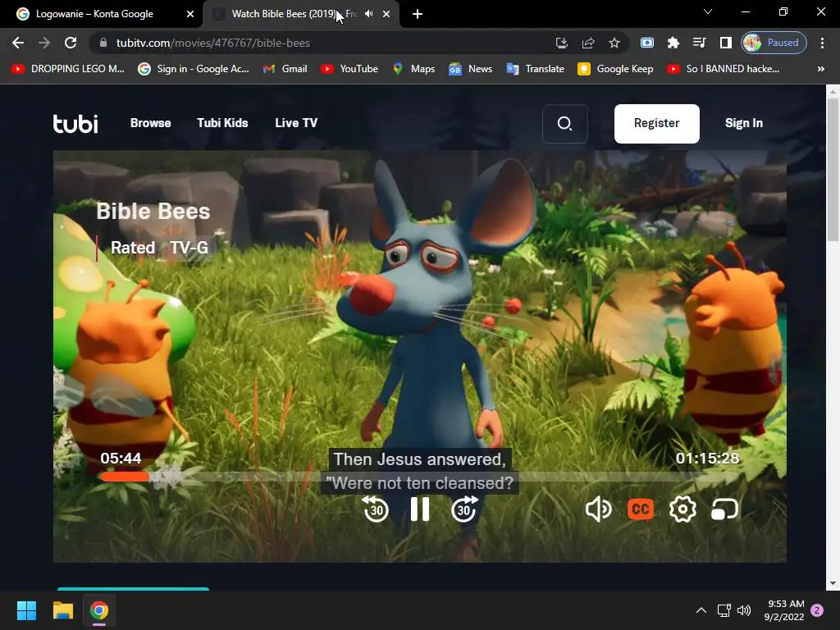Open the system volume tray icon
The image size is (840, 630).
pyautogui.click(x=744, y=610)
